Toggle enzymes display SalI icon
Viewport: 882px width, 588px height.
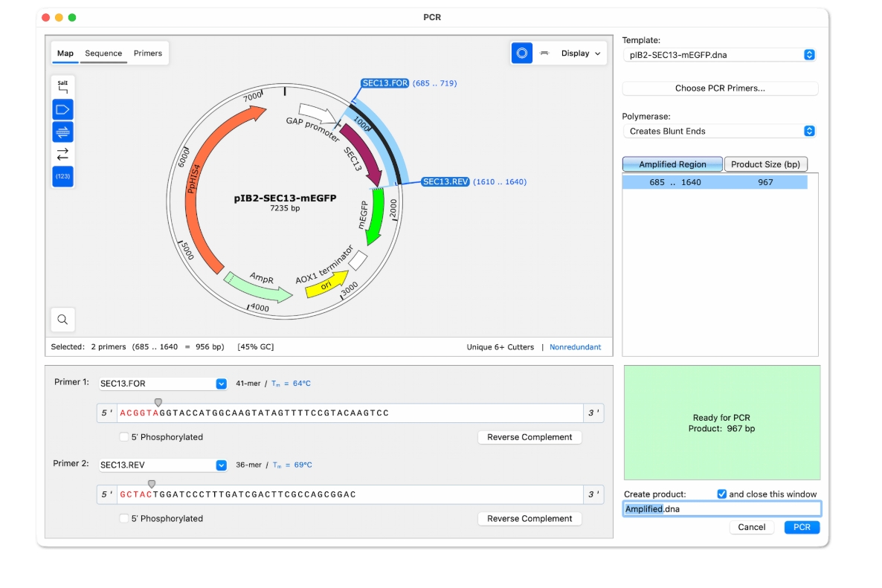pyautogui.click(x=62, y=86)
